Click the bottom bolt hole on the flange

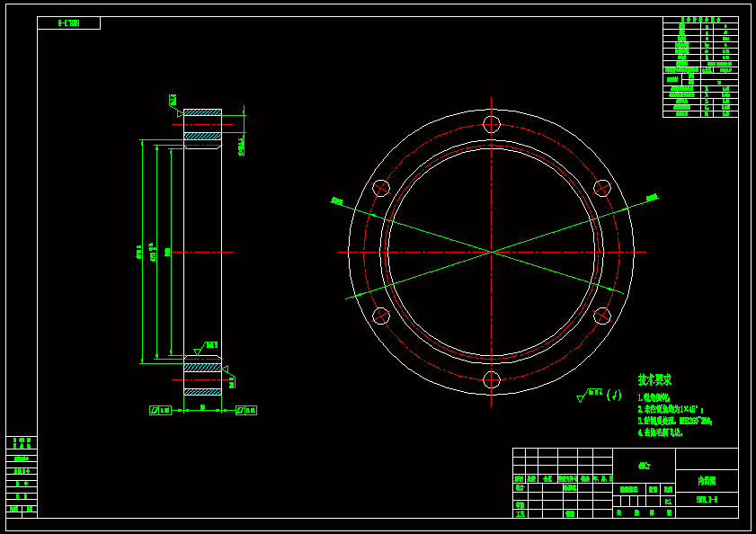click(x=492, y=379)
